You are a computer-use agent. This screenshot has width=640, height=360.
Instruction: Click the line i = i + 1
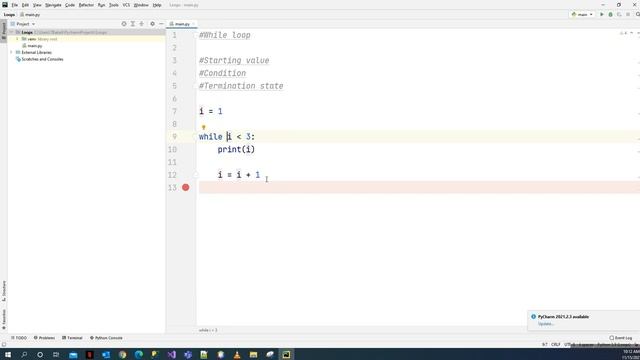click(239, 175)
